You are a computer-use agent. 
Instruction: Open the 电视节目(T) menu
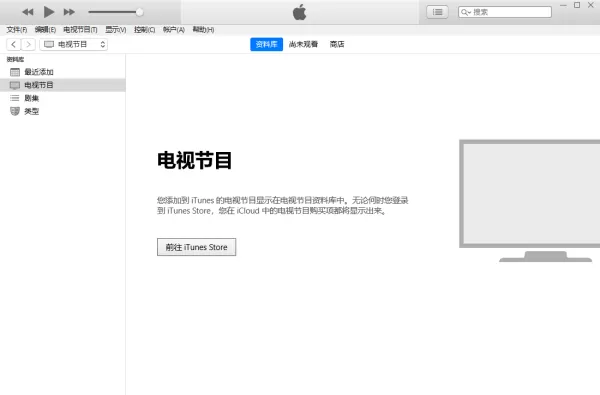click(80, 29)
